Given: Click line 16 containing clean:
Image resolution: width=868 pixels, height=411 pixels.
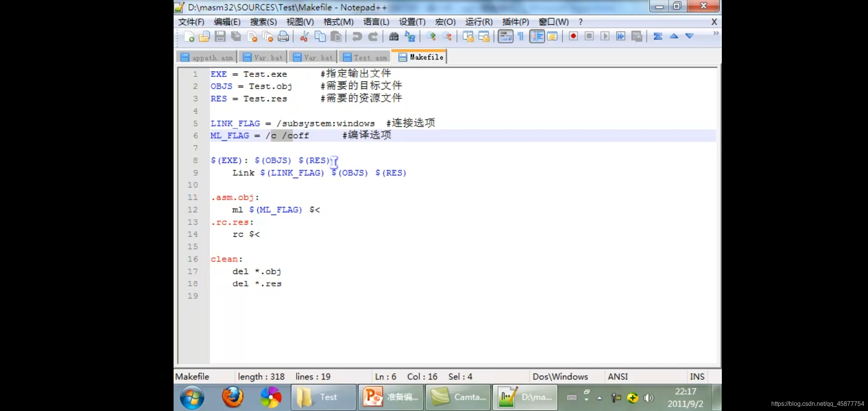Looking at the screenshot, I should [x=227, y=259].
